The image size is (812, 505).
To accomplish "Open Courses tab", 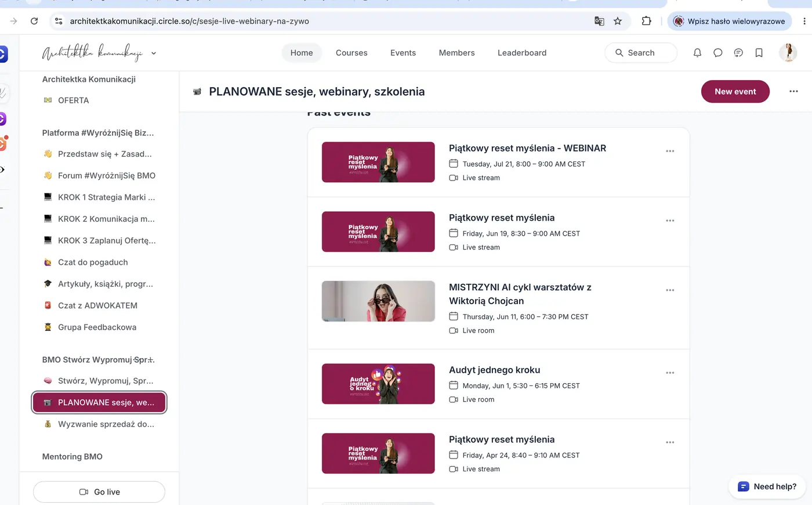I will click(x=351, y=53).
